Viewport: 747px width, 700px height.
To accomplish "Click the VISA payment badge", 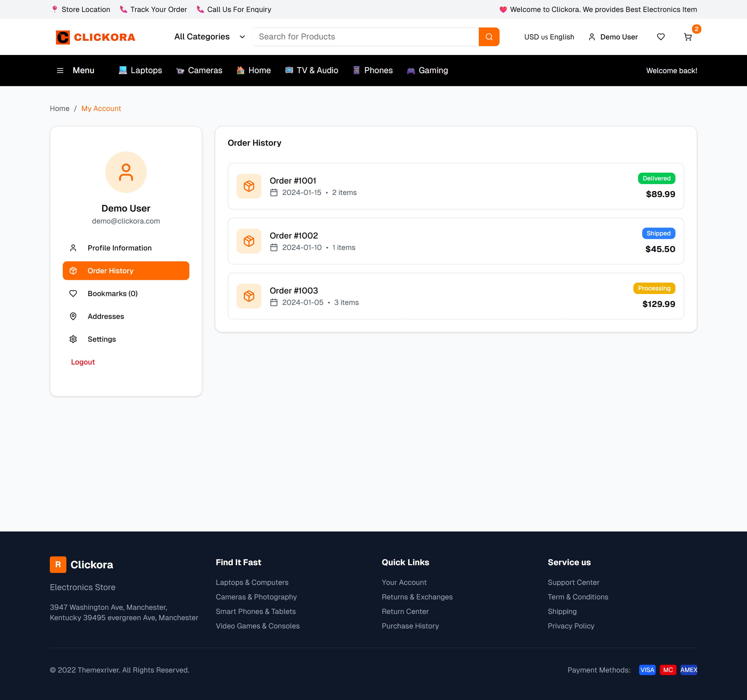I will [647, 670].
